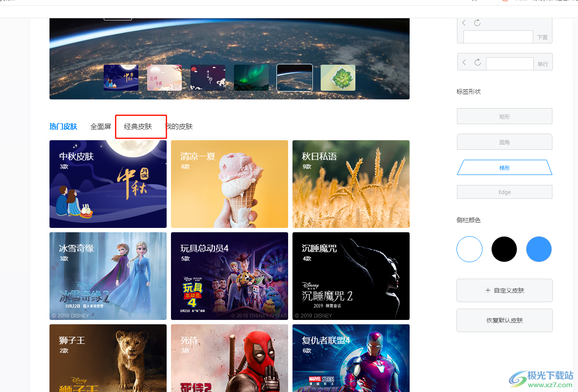Choose the black sidebar color

504,249
